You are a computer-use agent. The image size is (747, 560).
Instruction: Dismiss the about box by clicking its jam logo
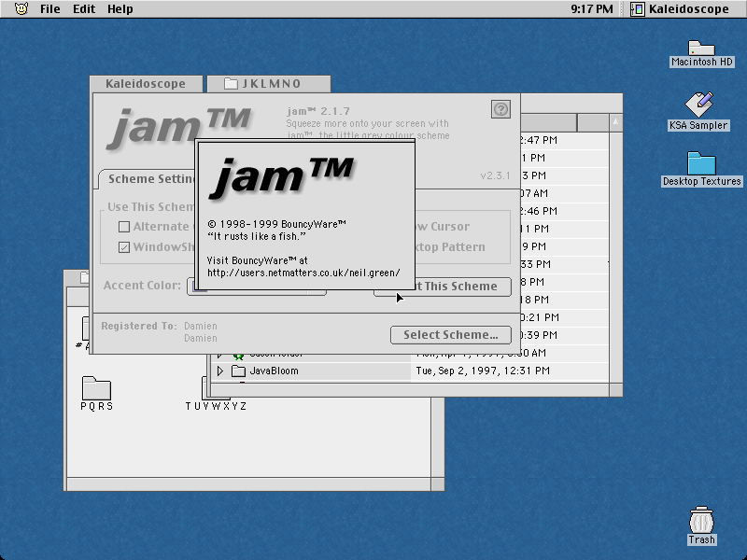[281, 178]
